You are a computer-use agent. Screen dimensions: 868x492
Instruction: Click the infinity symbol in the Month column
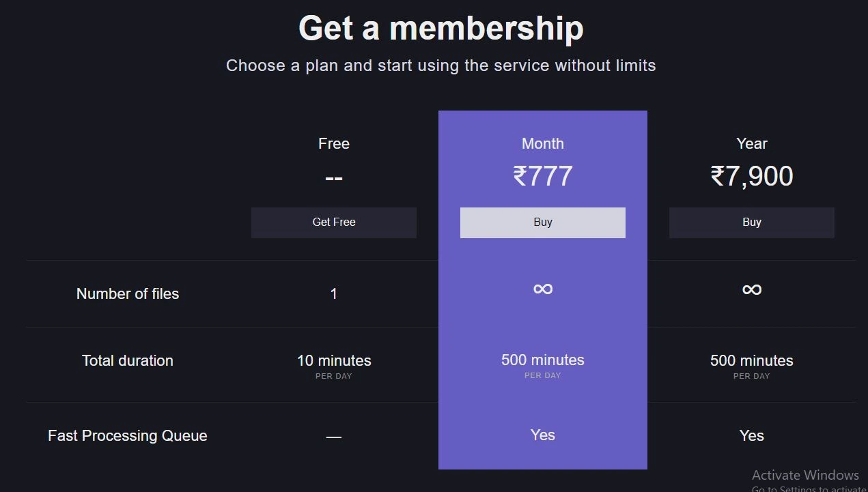coord(543,289)
